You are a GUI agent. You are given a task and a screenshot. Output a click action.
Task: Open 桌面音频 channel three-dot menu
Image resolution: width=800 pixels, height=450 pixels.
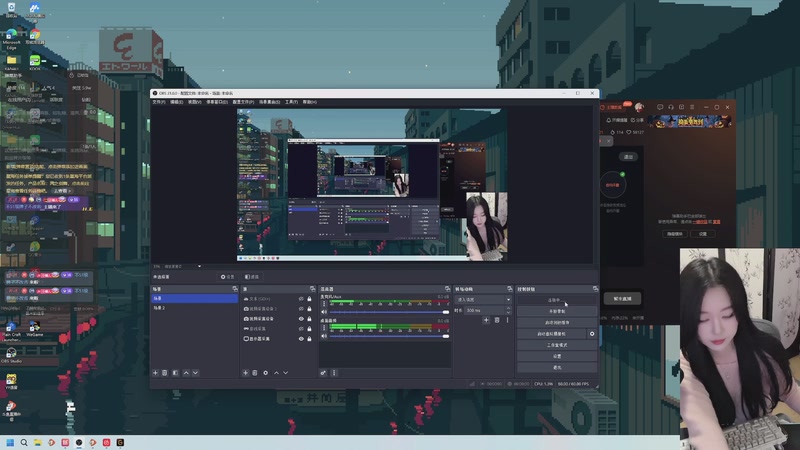pyautogui.click(x=323, y=328)
